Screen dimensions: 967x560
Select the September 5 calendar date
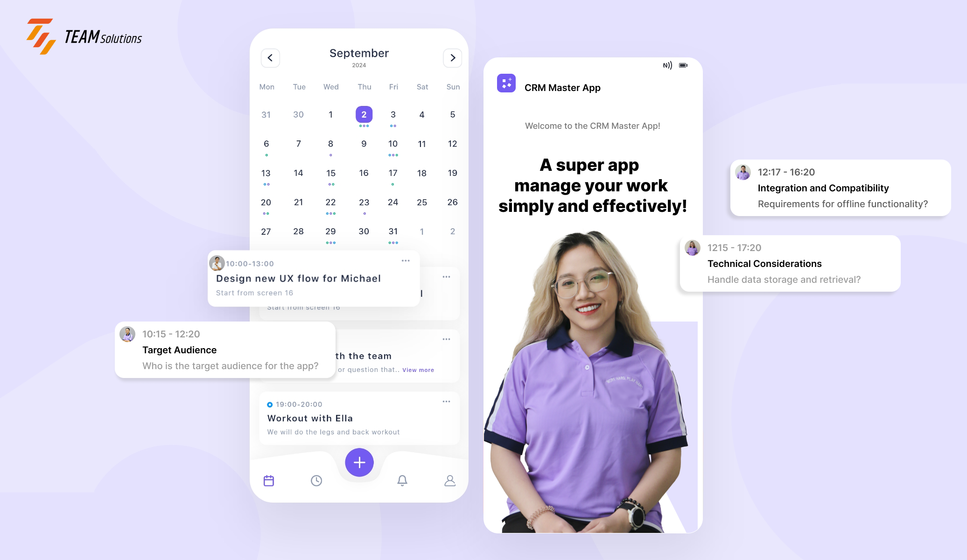tap(452, 114)
